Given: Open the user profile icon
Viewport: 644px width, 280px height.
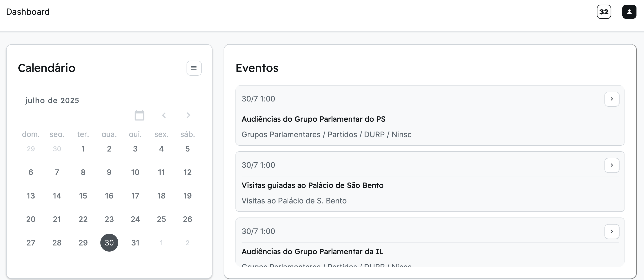Looking at the screenshot, I should pyautogui.click(x=629, y=12).
